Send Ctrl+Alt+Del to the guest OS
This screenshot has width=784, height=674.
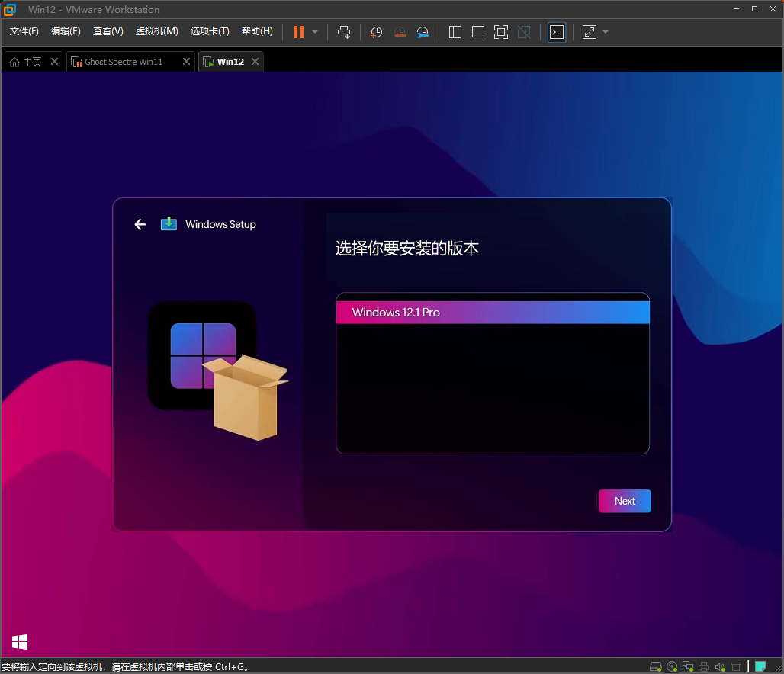[344, 32]
